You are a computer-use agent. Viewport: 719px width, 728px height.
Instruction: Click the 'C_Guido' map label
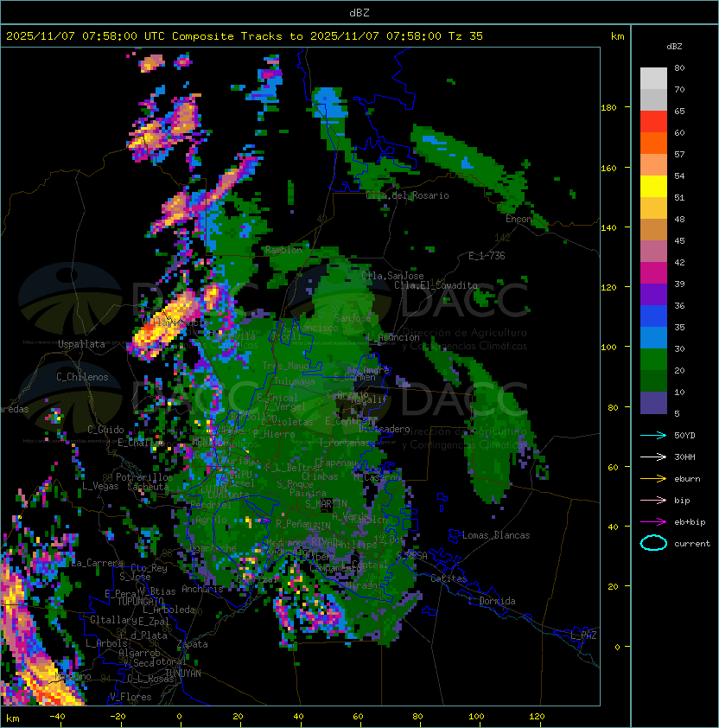click(x=105, y=430)
